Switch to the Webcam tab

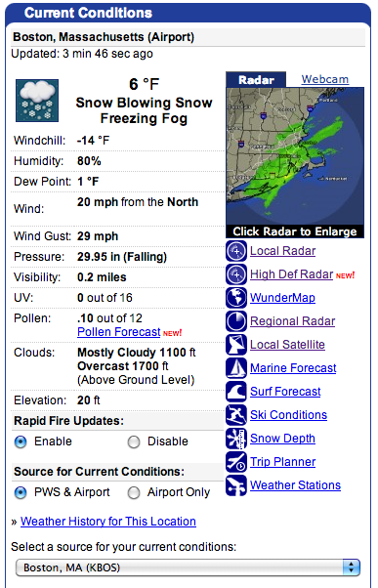[x=324, y=79]
